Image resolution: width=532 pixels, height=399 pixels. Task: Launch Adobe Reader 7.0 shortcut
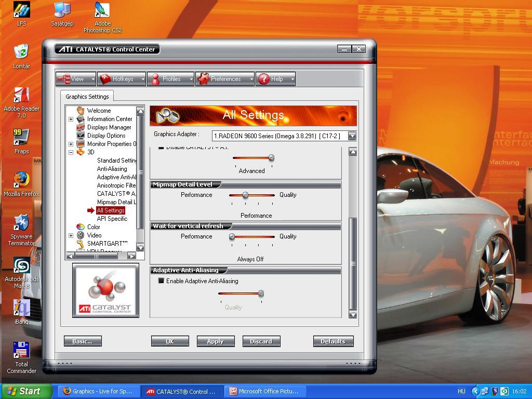coord(21,102)
